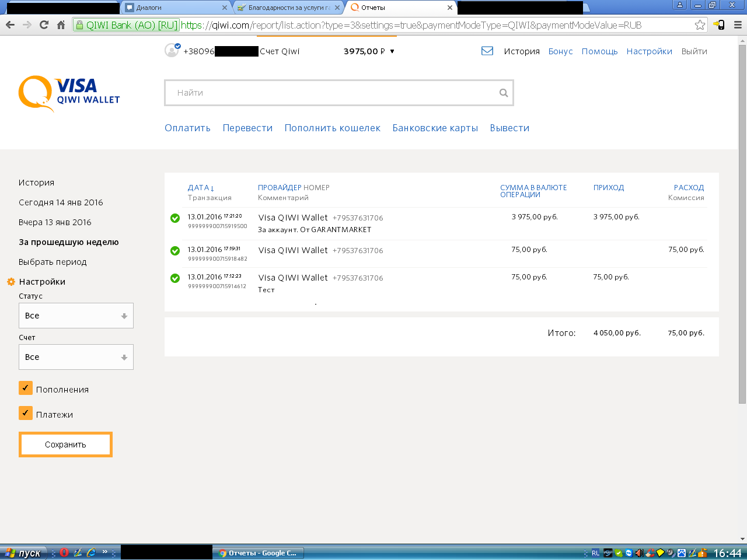Click the green lock icon in address bar

(x=80, y=25)
